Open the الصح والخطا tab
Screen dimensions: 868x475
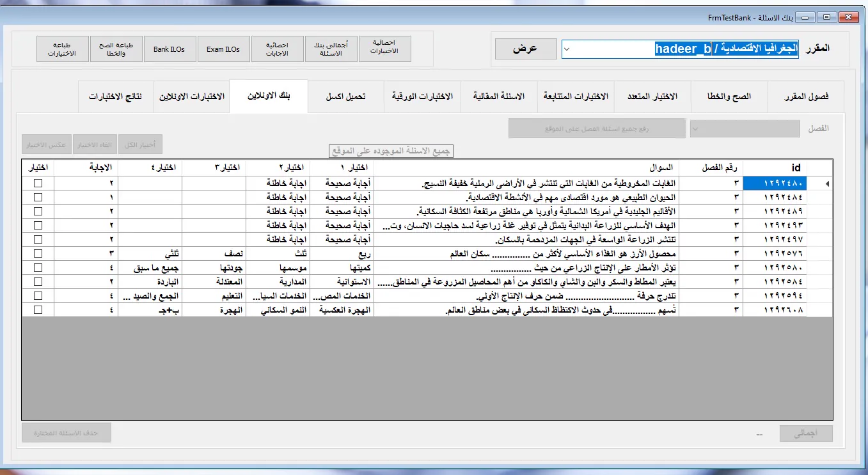click(x=729, y=97)
